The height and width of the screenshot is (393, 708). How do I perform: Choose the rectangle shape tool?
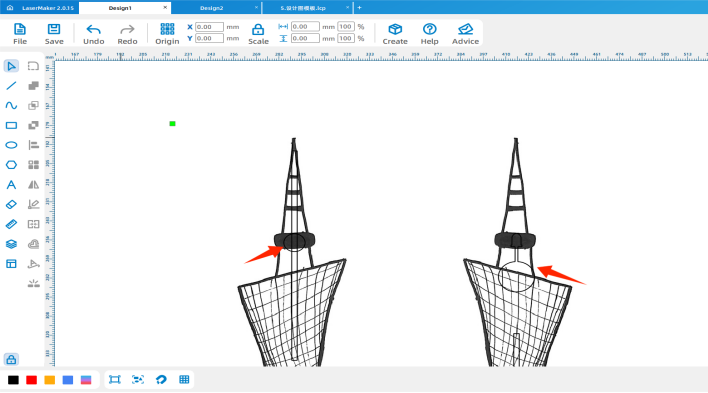11,125
